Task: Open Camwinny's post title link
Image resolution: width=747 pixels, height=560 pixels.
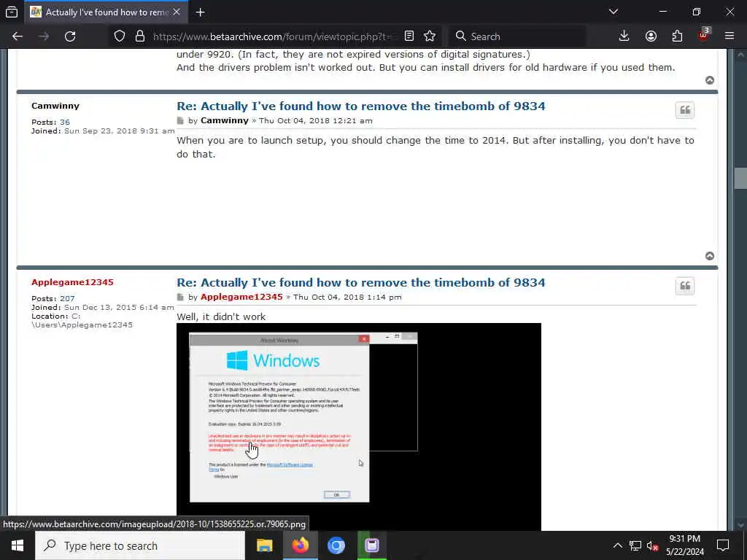Action: (360, 106)
